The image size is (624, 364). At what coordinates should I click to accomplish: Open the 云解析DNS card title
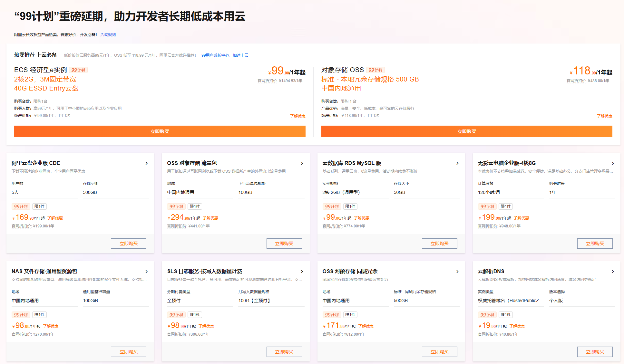pyautogui.click(x=491, y=272)
